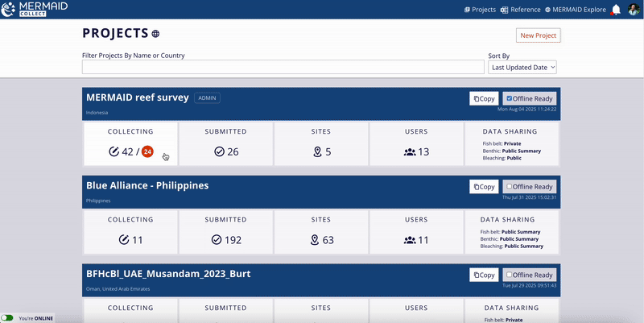Open Users 13 card
This screenshot has width=644, height=323.
click(x=416, y=144)
